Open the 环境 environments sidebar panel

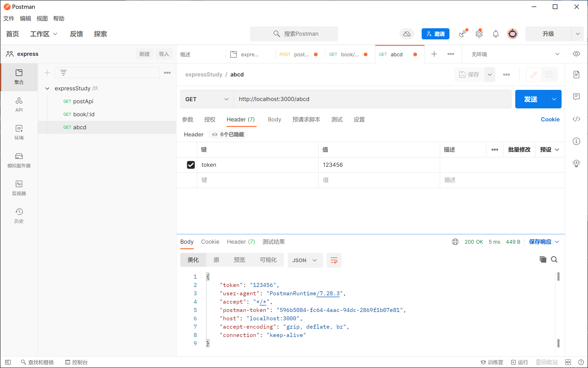[19, 132]
